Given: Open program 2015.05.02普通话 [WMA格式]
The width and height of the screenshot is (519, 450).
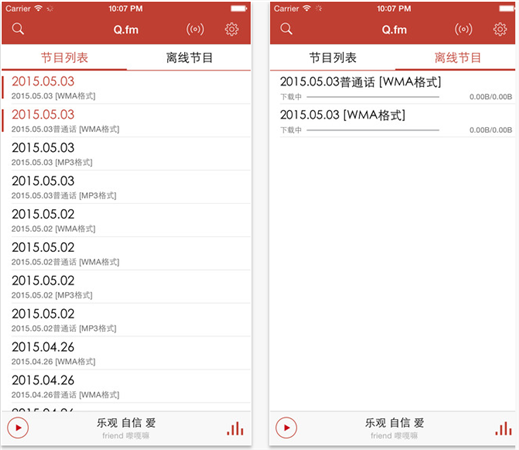Looking at the screenshot, I should click(x=126, y=254).
